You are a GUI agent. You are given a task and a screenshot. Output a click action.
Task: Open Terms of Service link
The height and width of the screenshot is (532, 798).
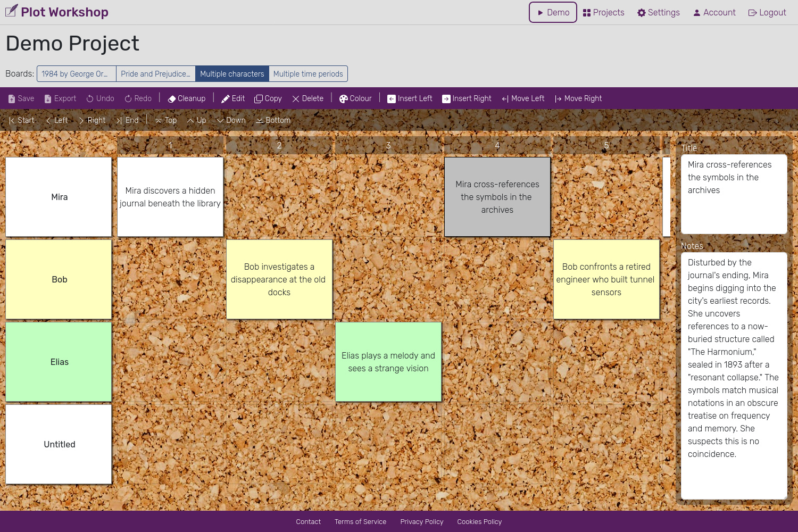(361, 522)
